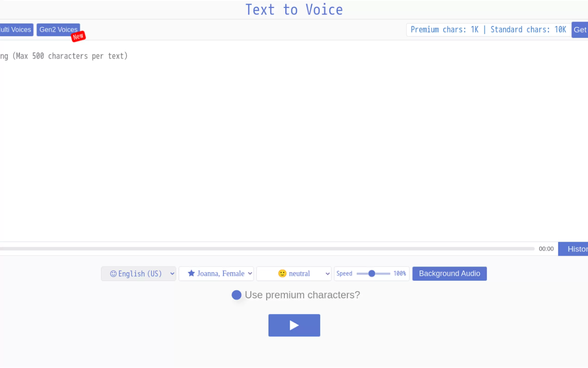Click the red New badge
Viewport: 588px width, 368px height.
[78, 37]
